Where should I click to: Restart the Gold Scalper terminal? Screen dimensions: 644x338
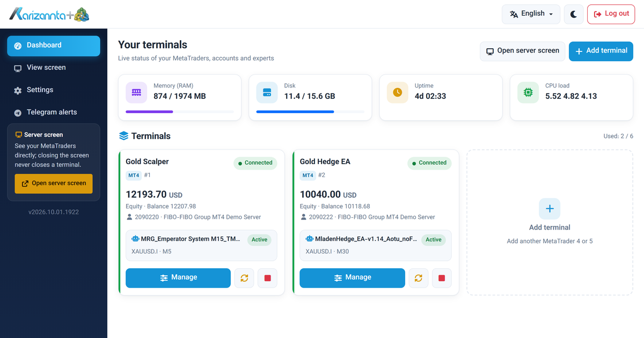(x=244, y=278)
